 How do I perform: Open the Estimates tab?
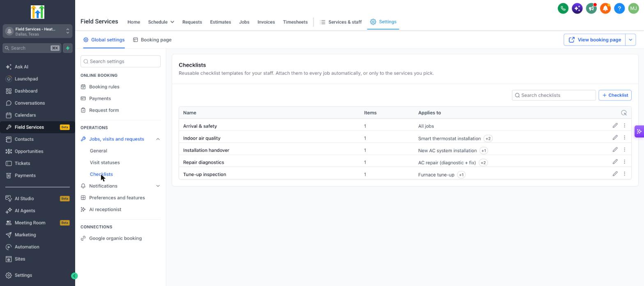tap(221, 22)
